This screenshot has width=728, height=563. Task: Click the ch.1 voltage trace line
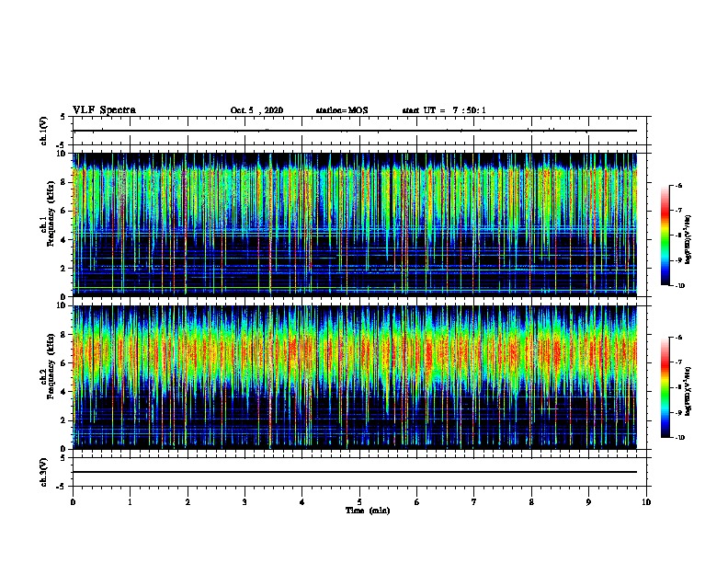coord(355,131)
